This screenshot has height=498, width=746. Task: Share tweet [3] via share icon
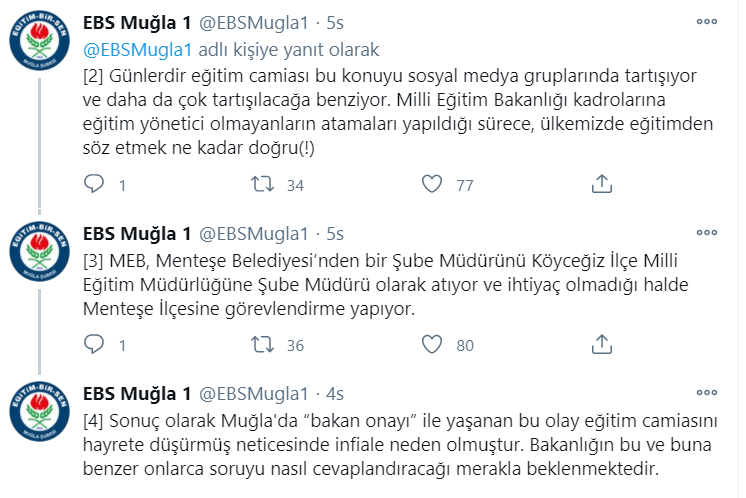point(602,345)
